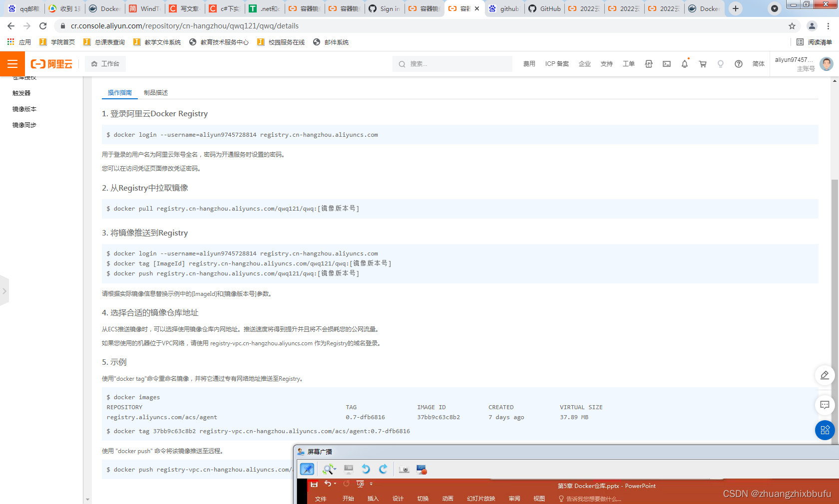Screen dimensions: 839x504
Task: Open the 镜像版本 sidebar item
Action: [24, 109]
